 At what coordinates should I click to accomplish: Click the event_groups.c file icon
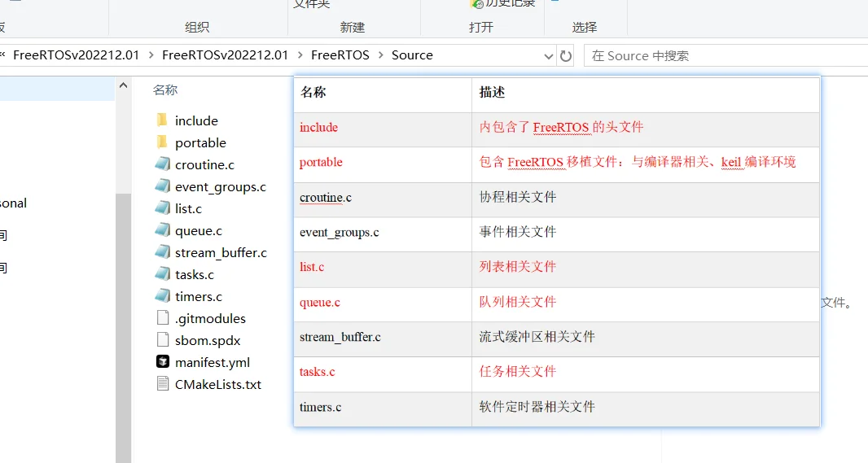pyautogui.click(x=162, y=186)
